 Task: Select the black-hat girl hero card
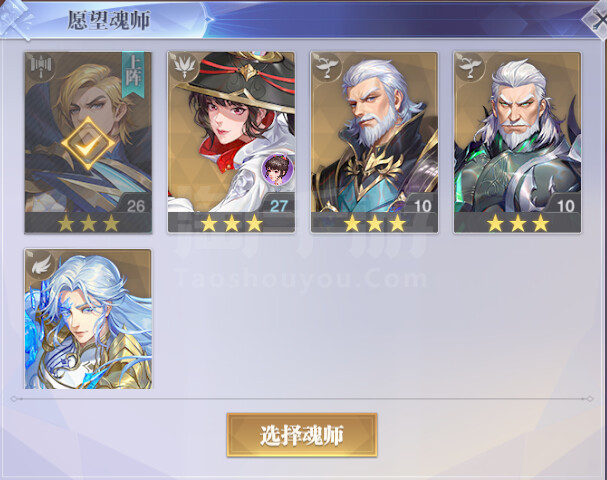click(x=231, y=142)
